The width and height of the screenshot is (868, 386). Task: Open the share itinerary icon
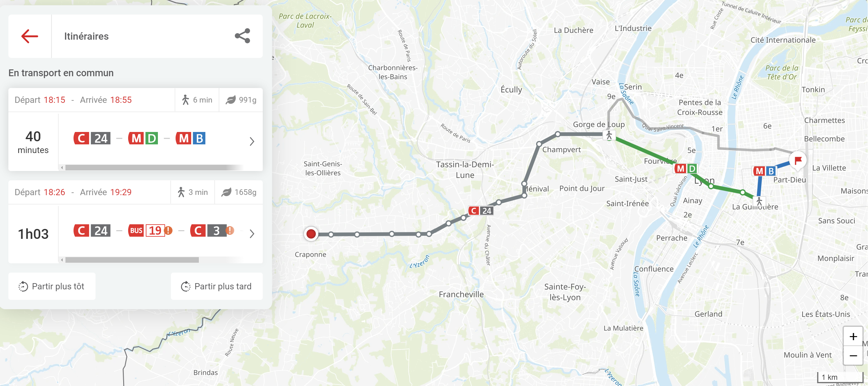242,36
